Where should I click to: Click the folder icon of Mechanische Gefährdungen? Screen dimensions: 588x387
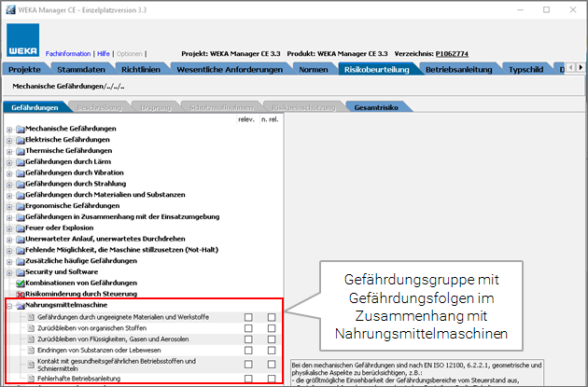(20, 129)
